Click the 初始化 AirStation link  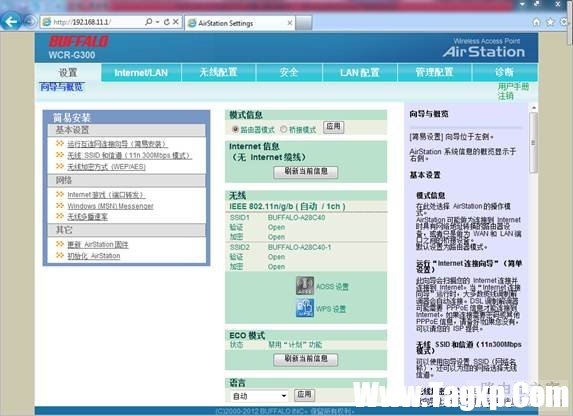(x=94, y=256)
